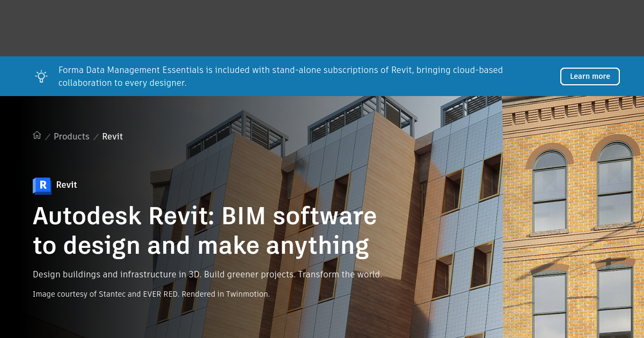Go to home via breadcrumb house icon
The height and width of the screenshot is (338, 644).
[37, 135]
